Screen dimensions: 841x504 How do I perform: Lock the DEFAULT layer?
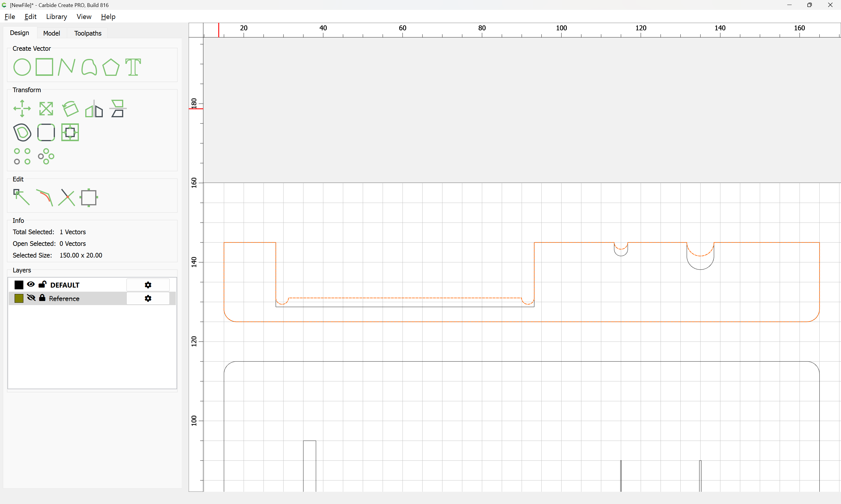42,284
